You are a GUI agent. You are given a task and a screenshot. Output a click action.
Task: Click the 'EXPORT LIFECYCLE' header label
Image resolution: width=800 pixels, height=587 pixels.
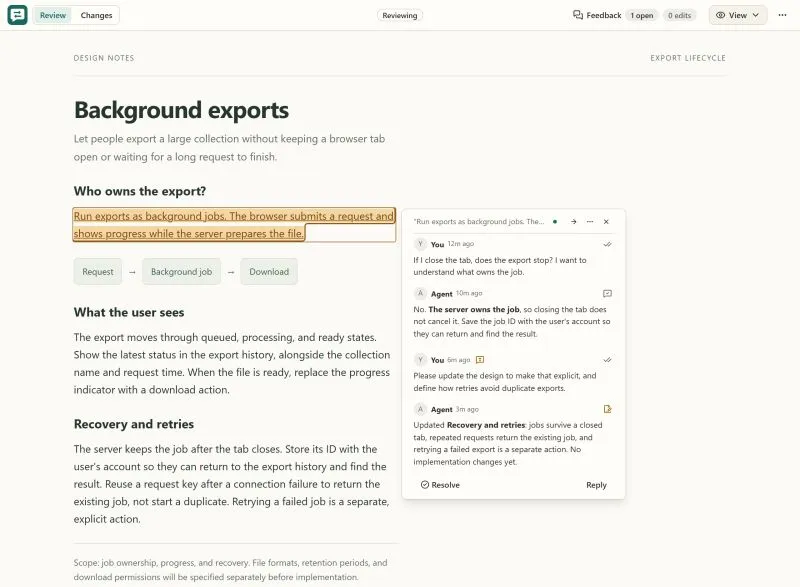pos(688,58)
